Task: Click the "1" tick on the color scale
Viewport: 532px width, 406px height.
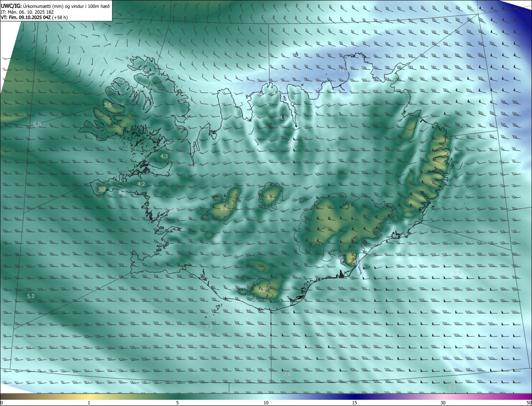Action: pos(89,403)
